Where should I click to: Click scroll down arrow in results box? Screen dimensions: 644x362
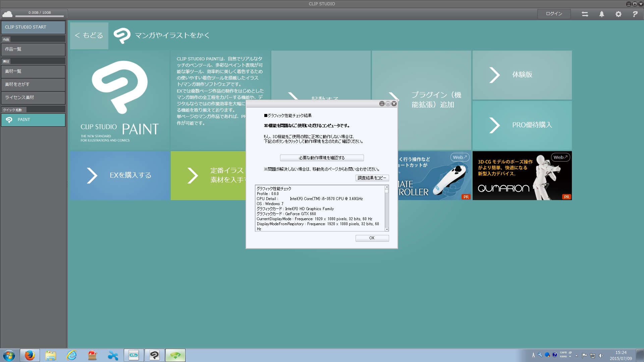pyautogui.click(x=387, y=229)
